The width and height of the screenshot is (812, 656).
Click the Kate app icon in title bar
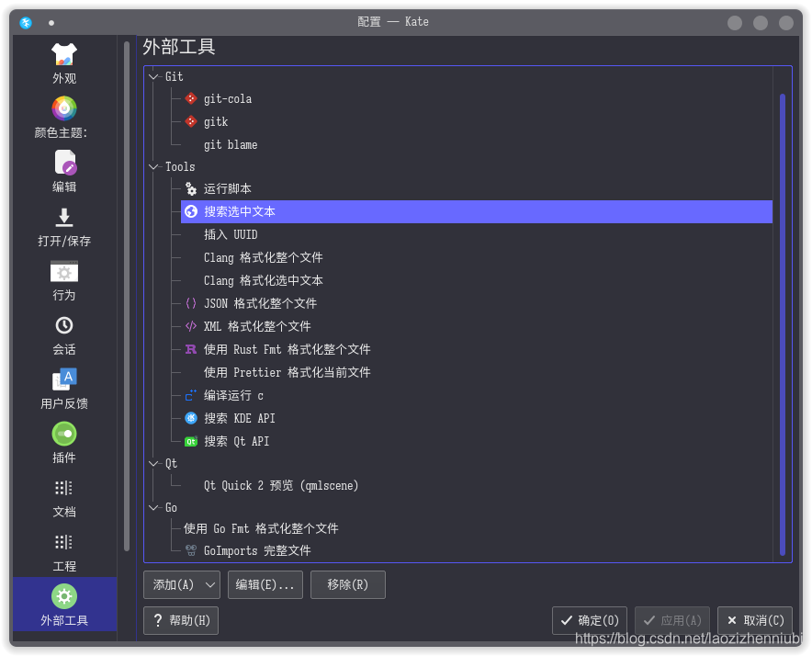tap(26, 22)
